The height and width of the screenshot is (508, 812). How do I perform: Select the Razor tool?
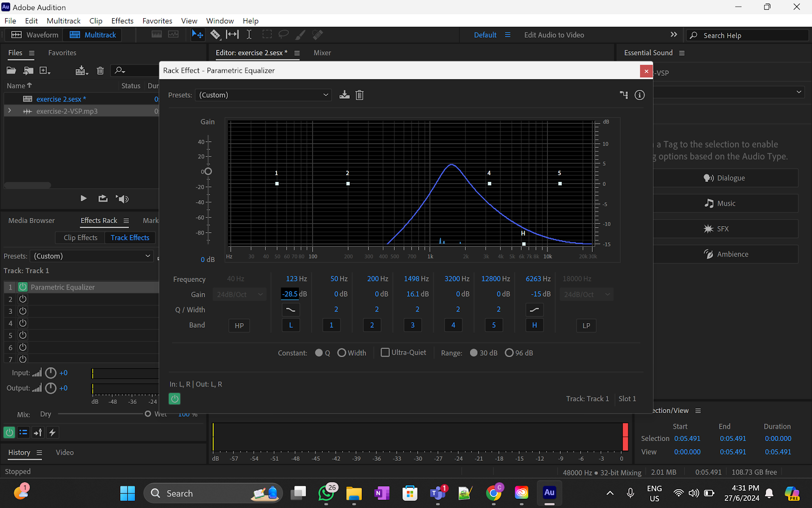(x=215, y=35)
